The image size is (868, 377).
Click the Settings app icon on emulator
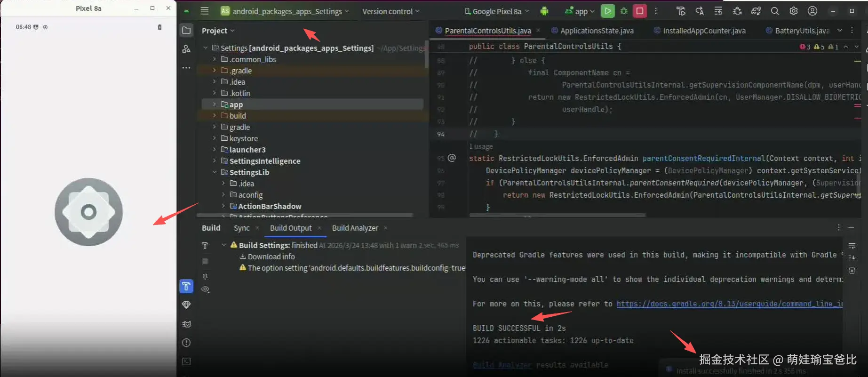[x=88, y=212]
